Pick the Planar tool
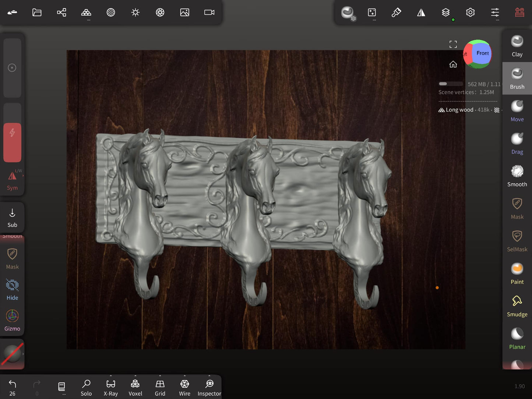Image resolution: width=532 pixels, height=399 pixels. pos(517,338)
